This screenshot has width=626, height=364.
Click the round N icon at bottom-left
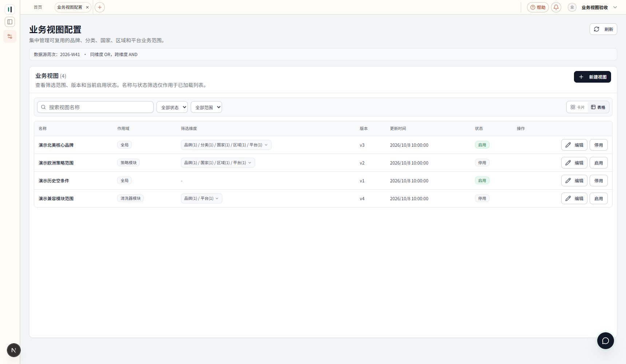(14, 350)
